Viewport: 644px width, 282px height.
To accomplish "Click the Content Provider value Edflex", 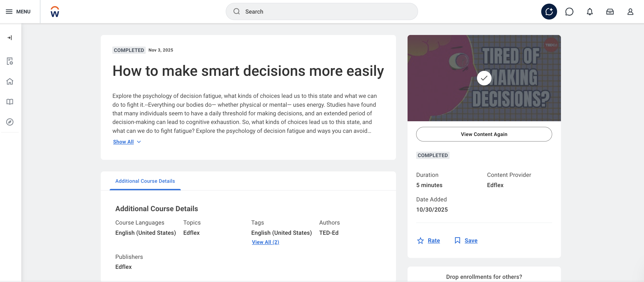I will click(495, 185).
